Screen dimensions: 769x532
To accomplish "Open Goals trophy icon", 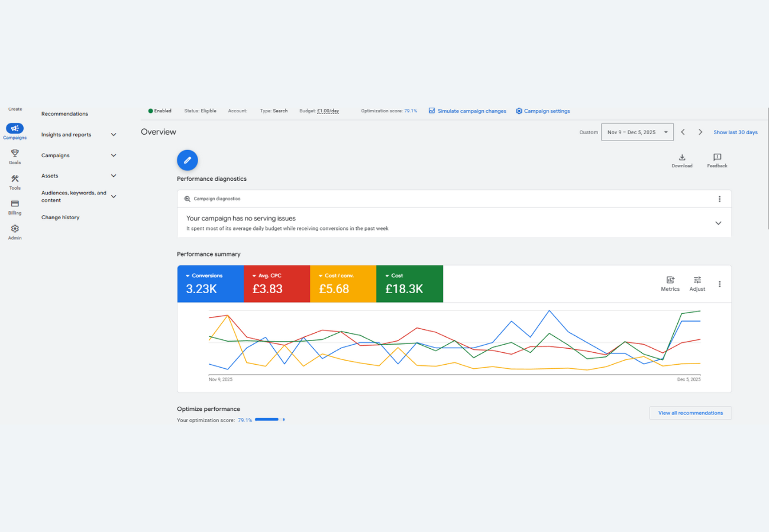I will [15, 153].
